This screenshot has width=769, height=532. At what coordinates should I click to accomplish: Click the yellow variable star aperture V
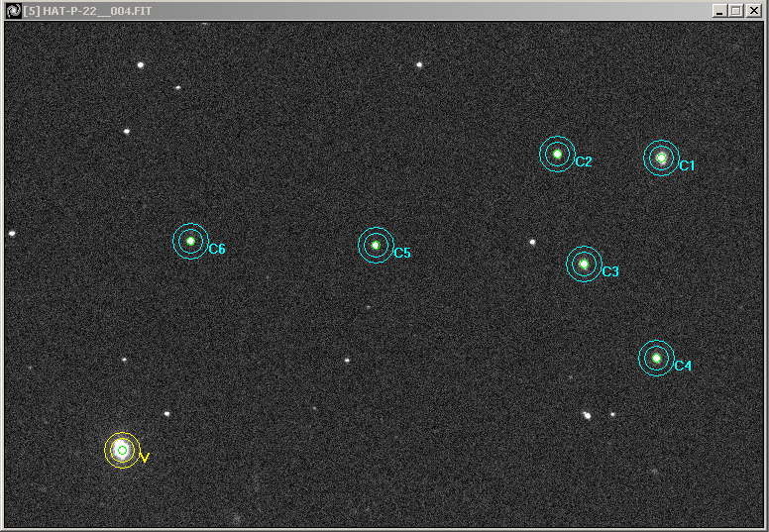[x=122, y=450]
